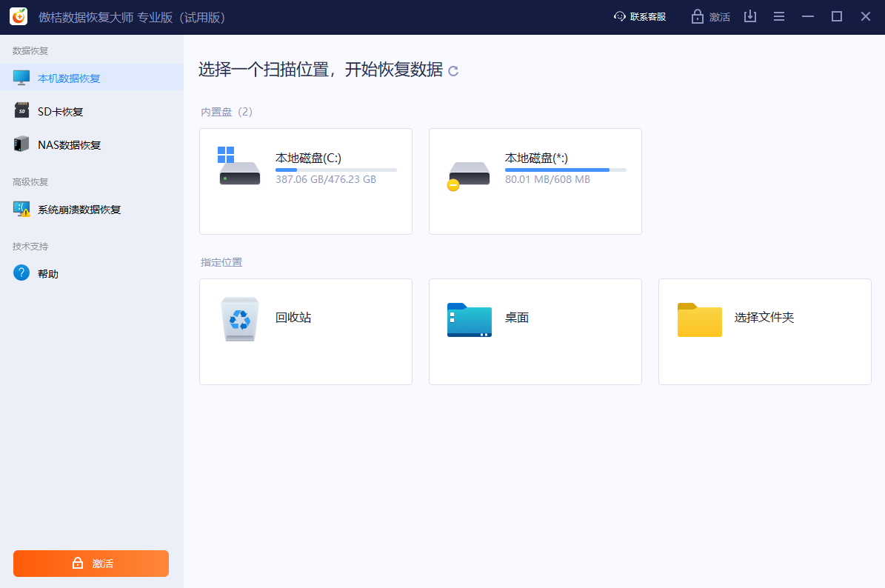This screenshot has height=588, width=885.
Task: Open 帮助 via the question mark icon
Action: coord(21,273)
